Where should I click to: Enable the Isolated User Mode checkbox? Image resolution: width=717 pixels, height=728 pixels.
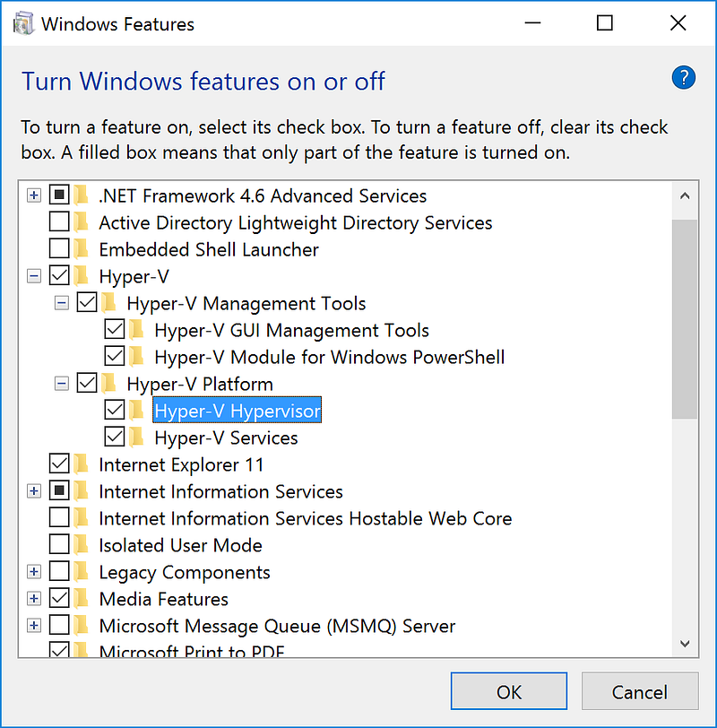(59, 544)
